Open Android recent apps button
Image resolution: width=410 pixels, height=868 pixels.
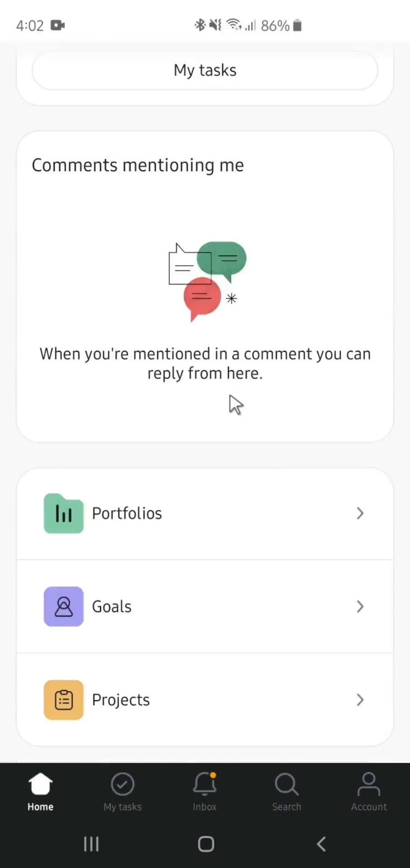pos(91,844)
